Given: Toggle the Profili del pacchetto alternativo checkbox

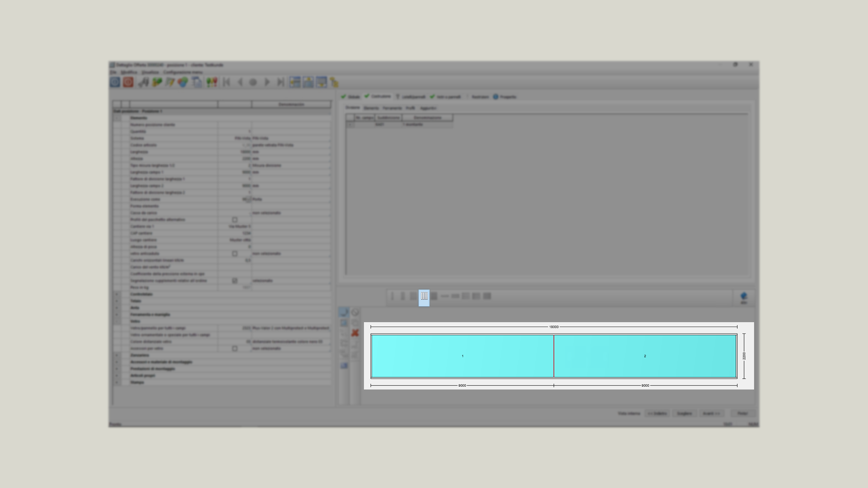Looking at the screenshot, I should pyautogui.click(x=235, y=220).
